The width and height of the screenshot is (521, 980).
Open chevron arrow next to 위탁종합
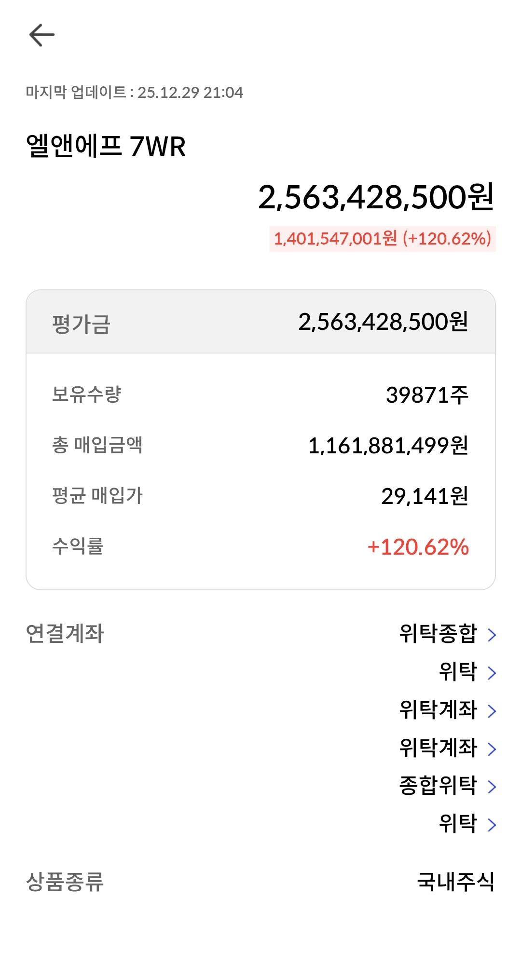point(492,635)
